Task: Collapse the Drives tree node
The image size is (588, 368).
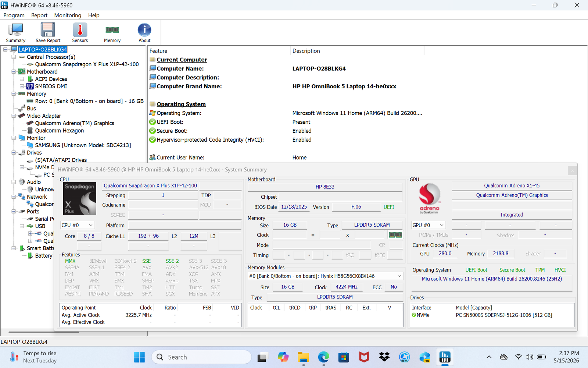Action: coord(14,153)
